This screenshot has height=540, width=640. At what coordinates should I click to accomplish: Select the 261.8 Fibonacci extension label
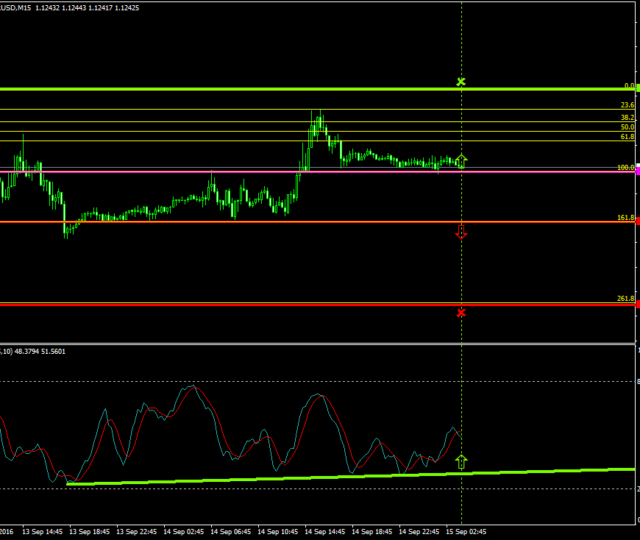pyautogui.click(x=626, y=299)
